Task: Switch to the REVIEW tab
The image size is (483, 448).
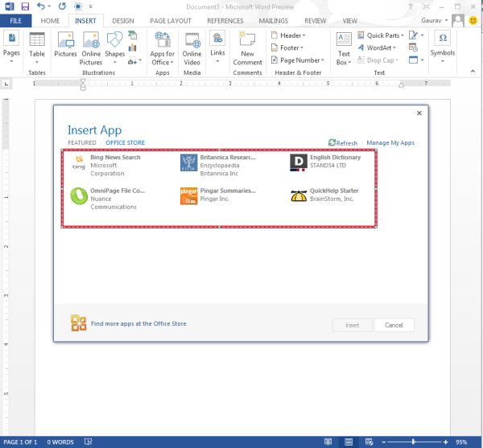Action: (x=315, y=21)
